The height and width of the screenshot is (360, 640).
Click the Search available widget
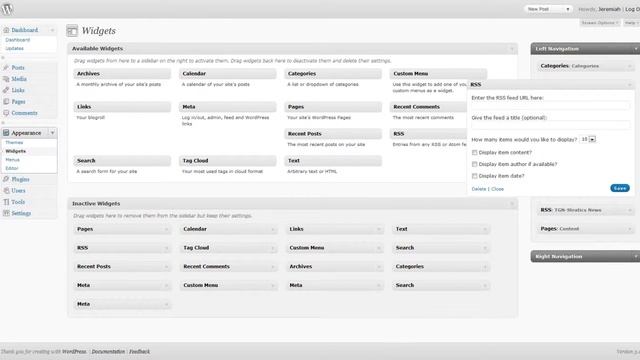(x=122, y=161)
